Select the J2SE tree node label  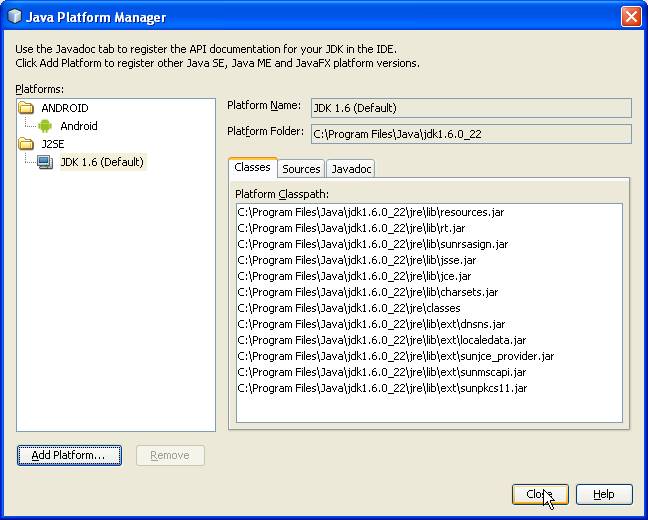tap(53, 144)
